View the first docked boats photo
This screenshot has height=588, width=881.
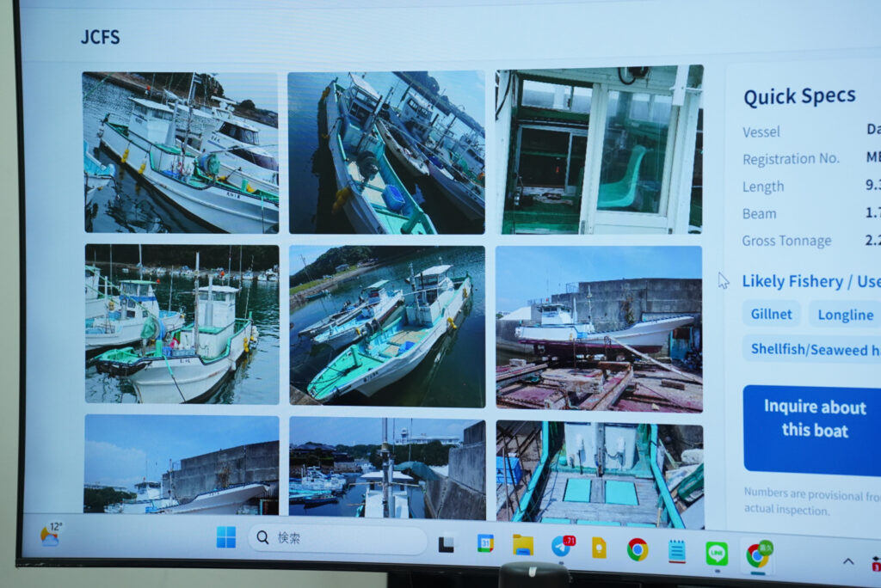coord(181,152)
